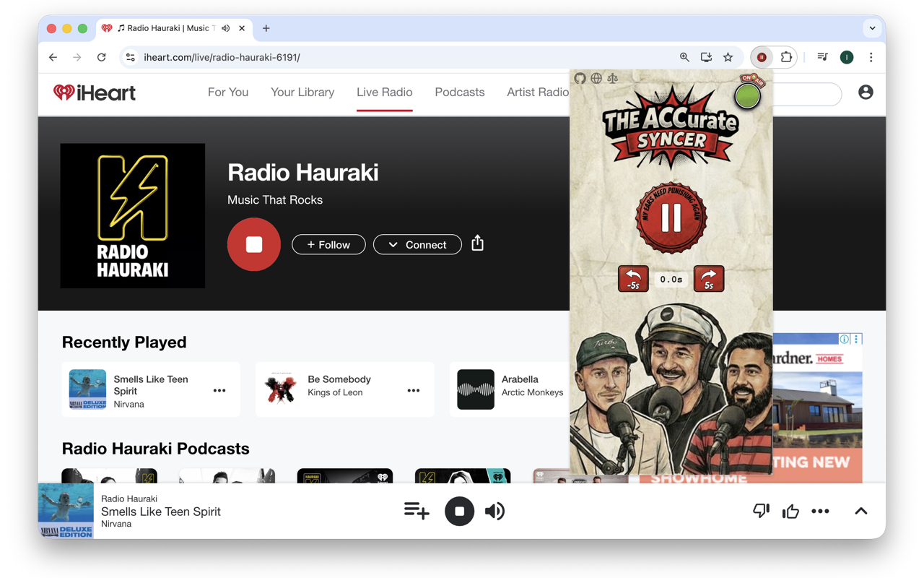Open the ad options three-dot menu
The width and height of the screenshot is (924, 578).
pos(856,339)
